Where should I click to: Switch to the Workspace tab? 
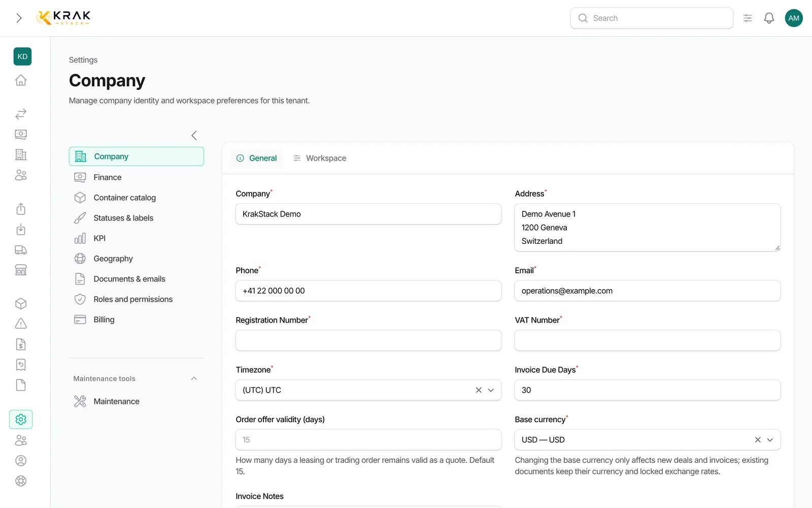[x=320, y=158]
